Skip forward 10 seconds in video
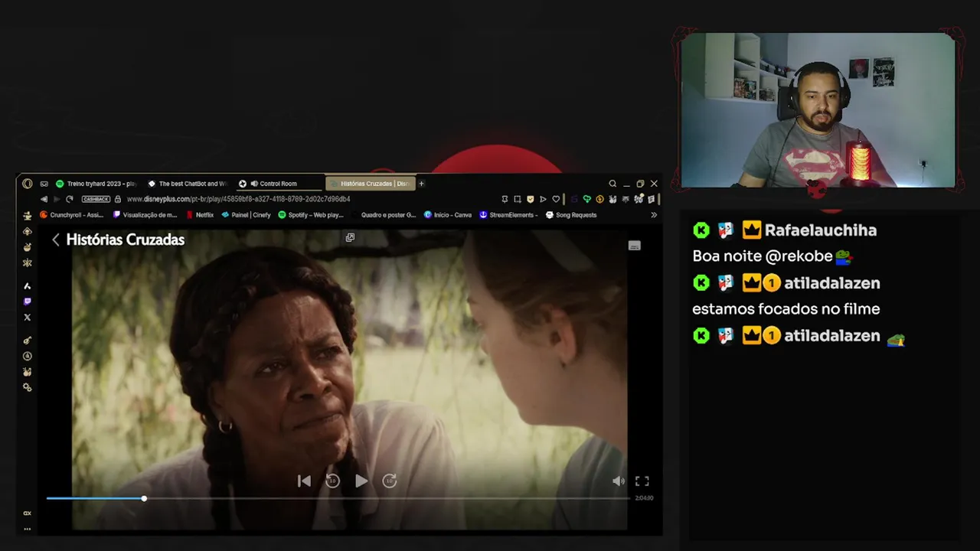 tap(390, 481)
